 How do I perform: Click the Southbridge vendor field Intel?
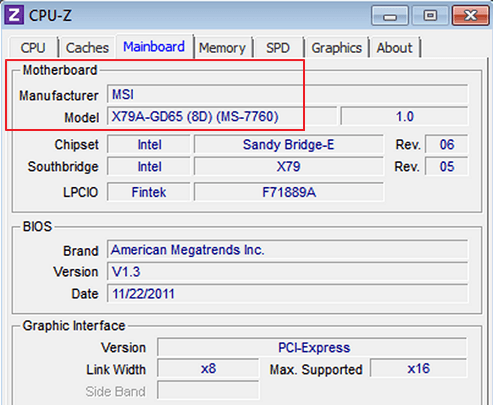pyautogui.click(x=149, y=166)
